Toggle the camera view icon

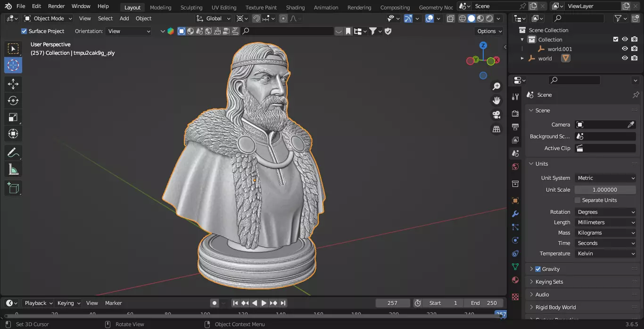(x=496, y=115)
